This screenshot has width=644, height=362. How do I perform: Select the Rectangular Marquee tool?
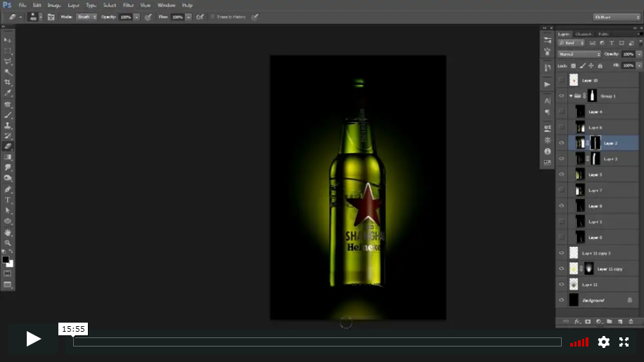point(8,51)
